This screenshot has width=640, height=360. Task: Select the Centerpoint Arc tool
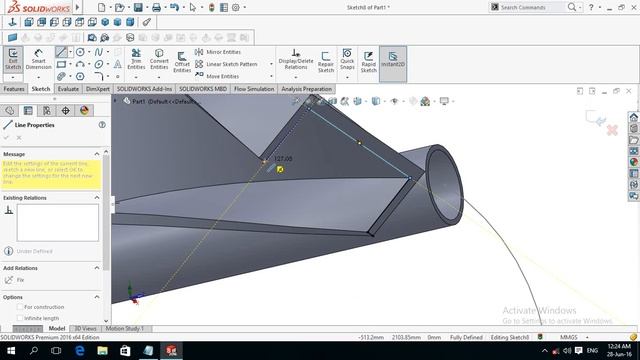pyautogui.click(x=80, y=64)
